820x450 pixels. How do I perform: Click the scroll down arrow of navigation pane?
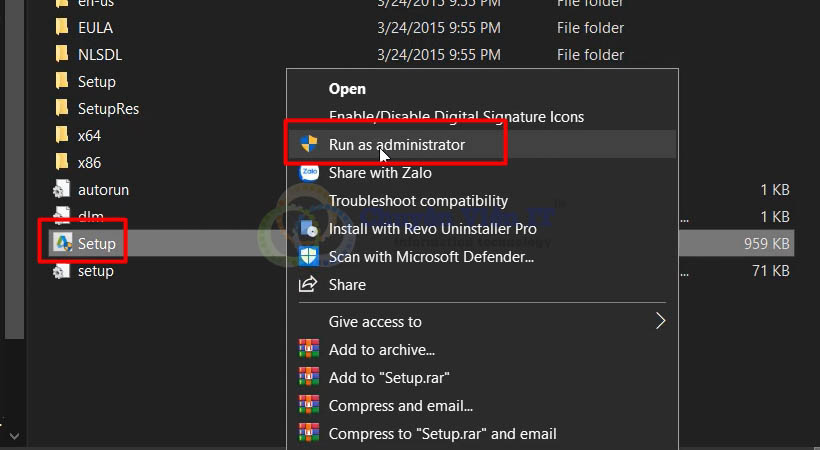click(x=14, y=435)
